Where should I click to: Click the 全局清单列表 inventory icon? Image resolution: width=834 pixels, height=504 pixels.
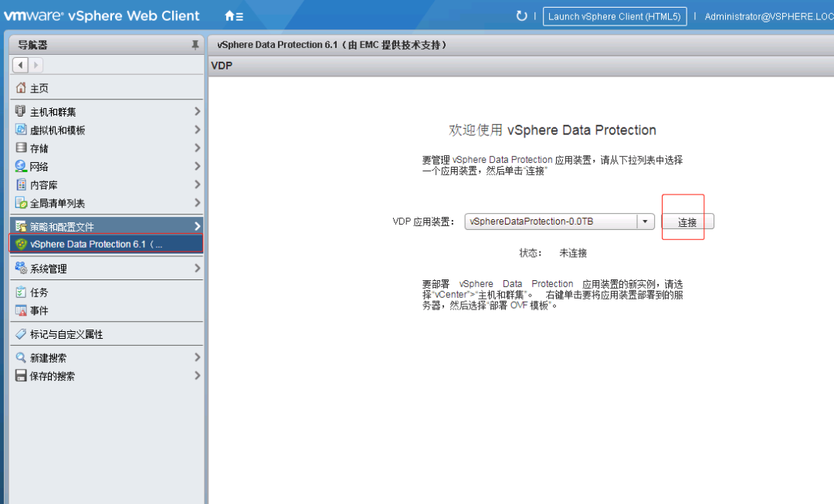tap(21, 202)
